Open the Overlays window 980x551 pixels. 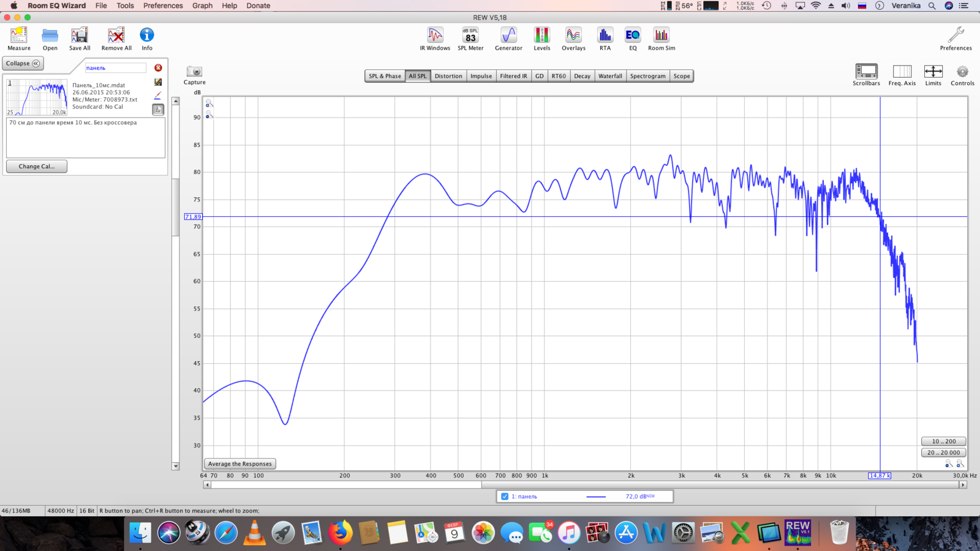point(573,39)
